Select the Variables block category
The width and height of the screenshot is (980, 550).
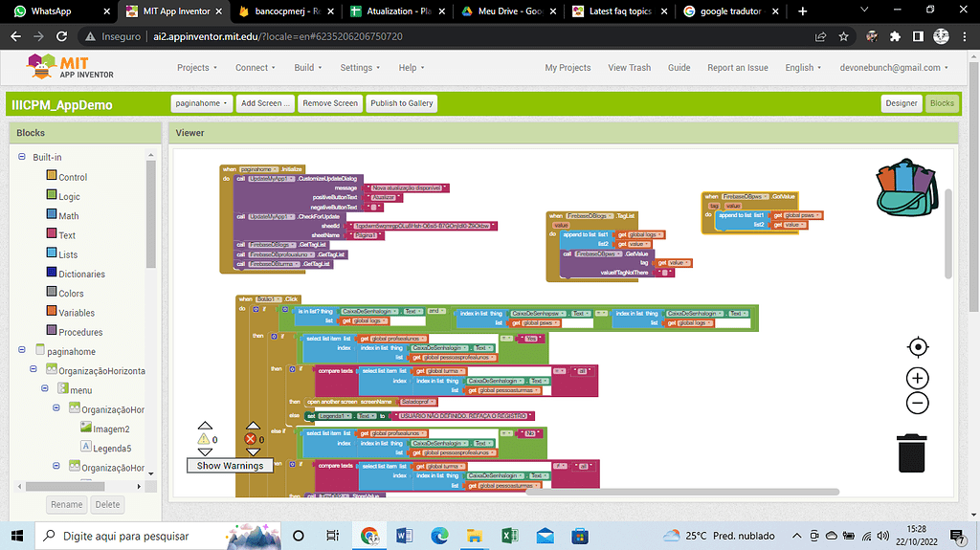(x=76, y=313)
